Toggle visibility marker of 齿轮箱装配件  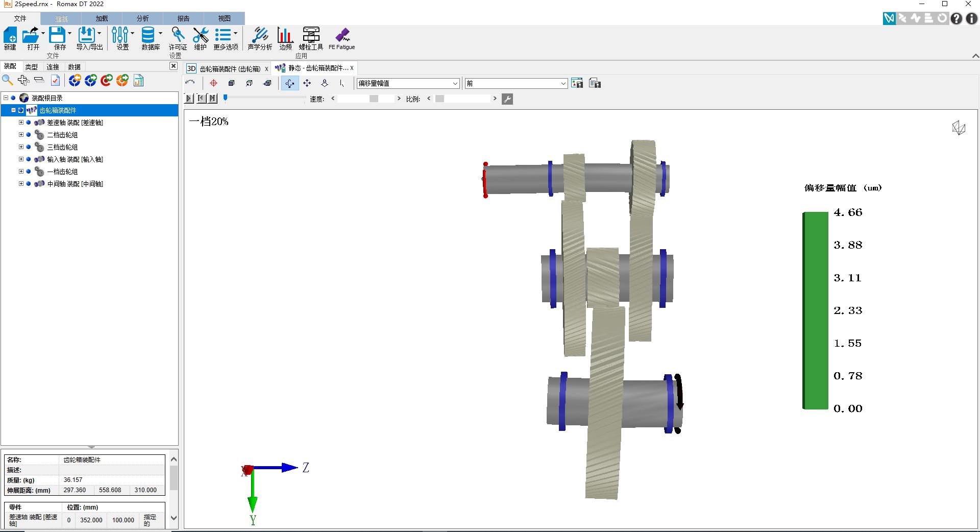click(21, 110)
